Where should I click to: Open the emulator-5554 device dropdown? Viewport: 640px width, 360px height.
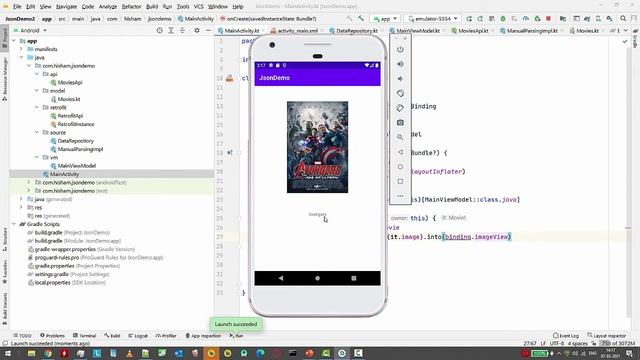click(x=433, y=19)
